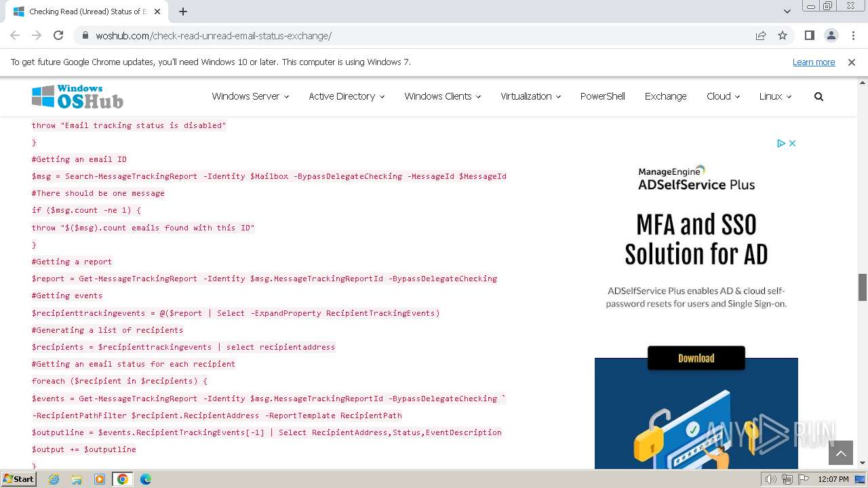Select the Checking Read (Unread) Status tab
This screenshot has width=868, height=488.
[x=87, y=12]
